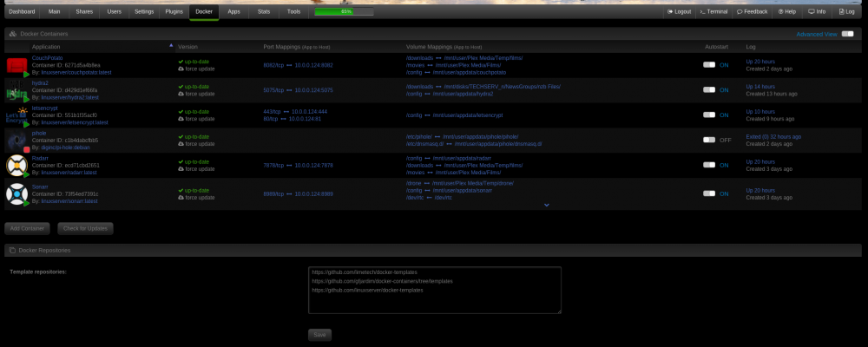868x347 pixels.
Task: Toggle the Advanced View switch
Action: [x=847, y=34]
